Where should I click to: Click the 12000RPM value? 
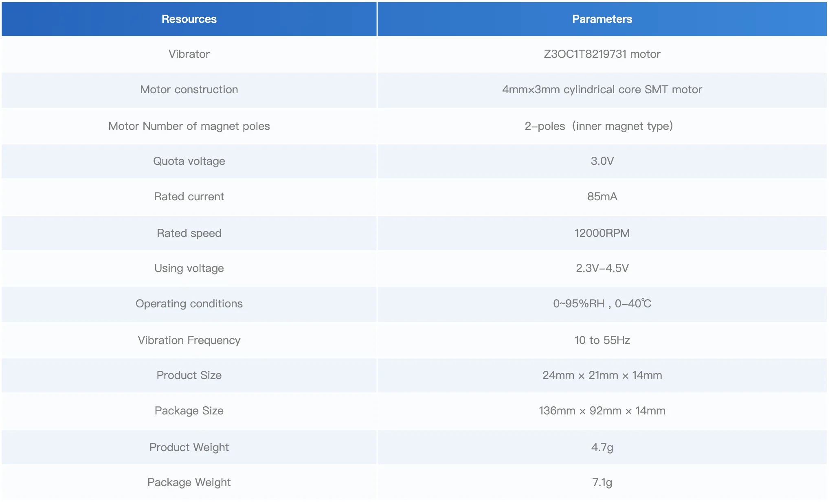(x=602, y=233)
